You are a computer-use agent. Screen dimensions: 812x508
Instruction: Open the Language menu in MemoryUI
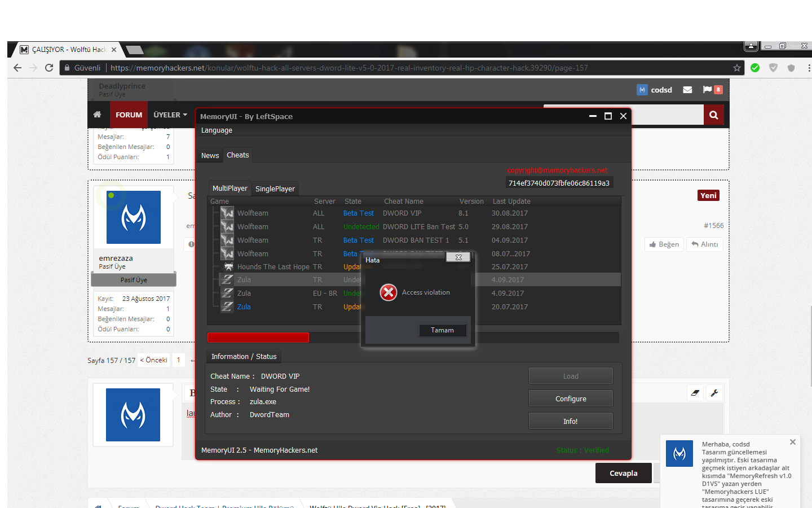(217, 130)
